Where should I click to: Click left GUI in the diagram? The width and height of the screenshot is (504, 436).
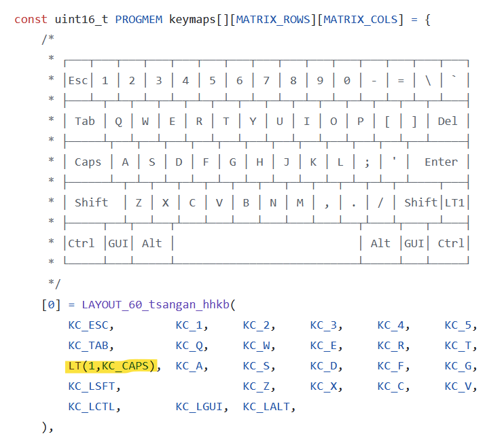pyautogui.click(x=118, y=244)
